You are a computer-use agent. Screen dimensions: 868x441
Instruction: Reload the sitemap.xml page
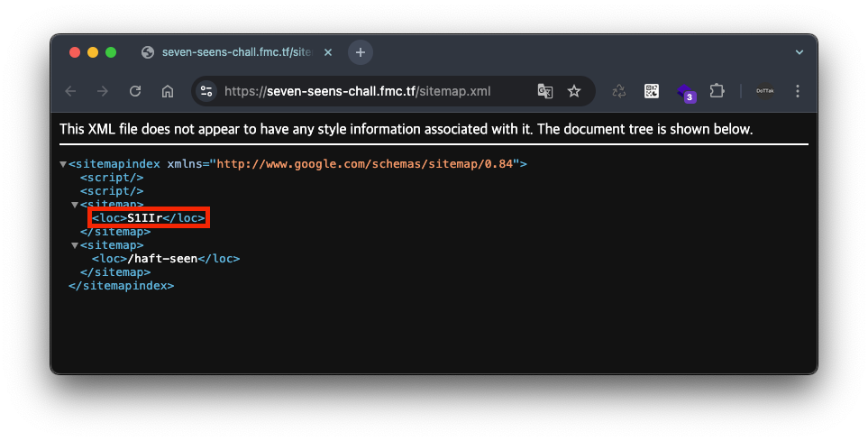[x=135, y=91]
